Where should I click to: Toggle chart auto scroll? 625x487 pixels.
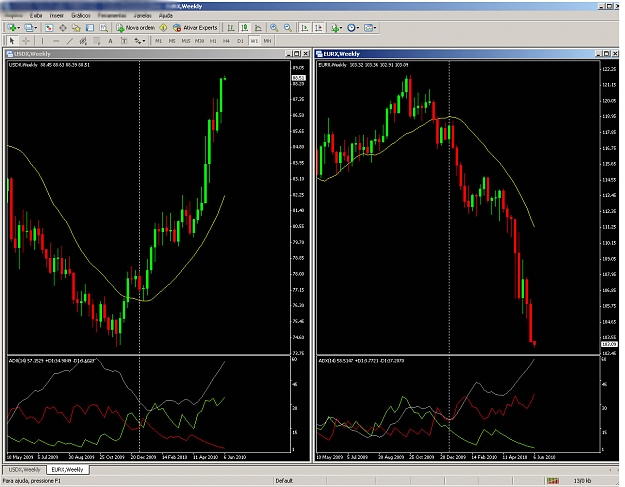305,27
